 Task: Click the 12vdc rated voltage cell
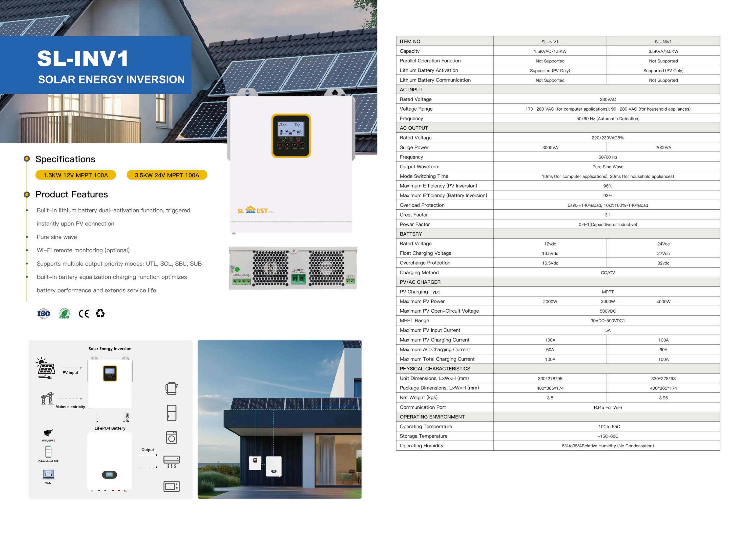pyautogui.click(x=550, y=243)
